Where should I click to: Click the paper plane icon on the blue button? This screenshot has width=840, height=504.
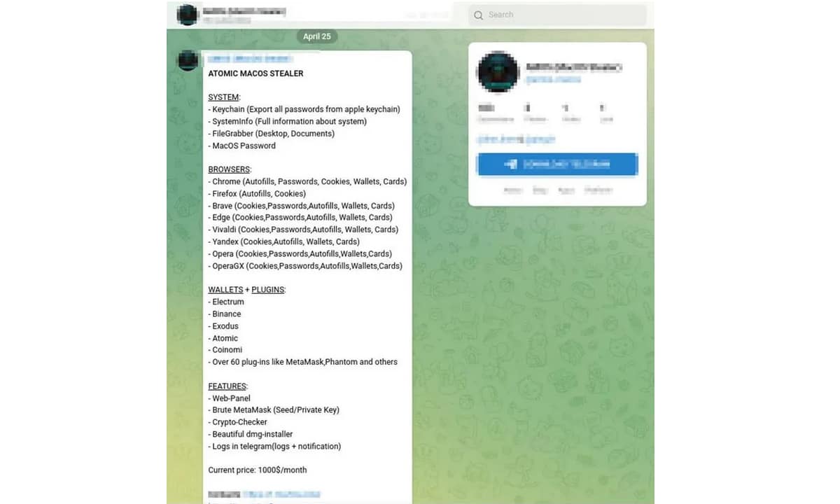(x=512, y=164)
